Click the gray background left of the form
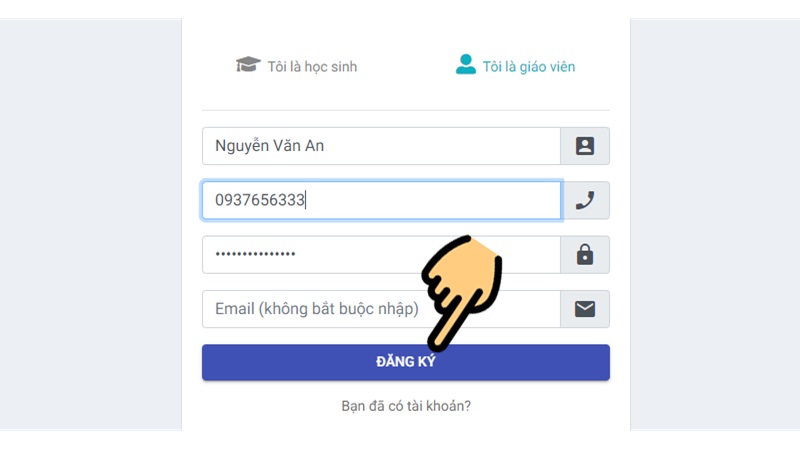The height and width of the screenshot is (450, 800). click(91, 224)
